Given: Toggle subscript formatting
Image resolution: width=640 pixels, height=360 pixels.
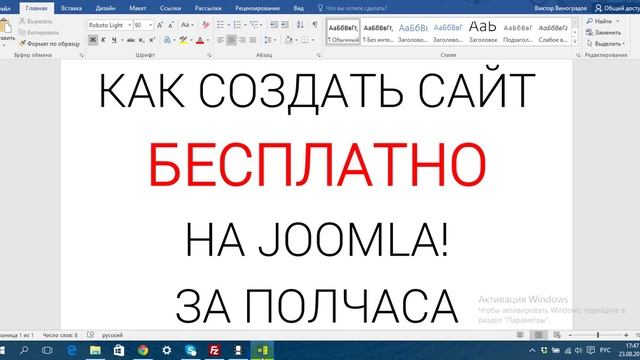Looking at the screenshot, I should 141,40.
